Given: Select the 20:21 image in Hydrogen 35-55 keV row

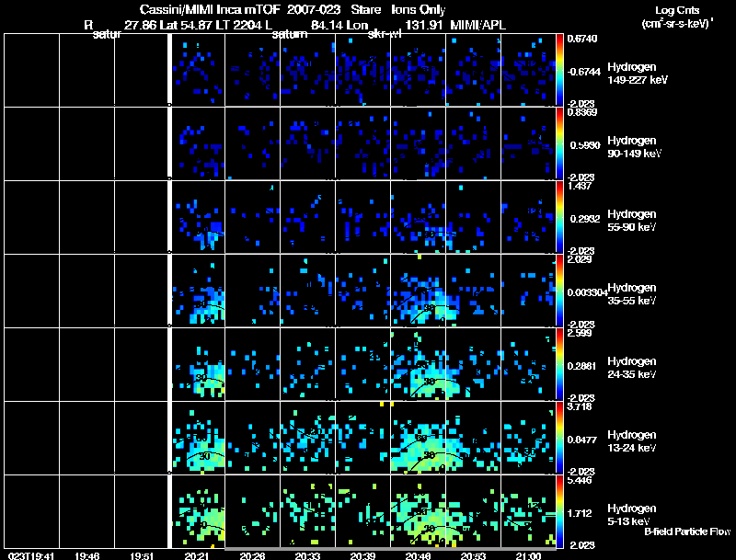Looking at the screenshot, I should coord(197,291).
